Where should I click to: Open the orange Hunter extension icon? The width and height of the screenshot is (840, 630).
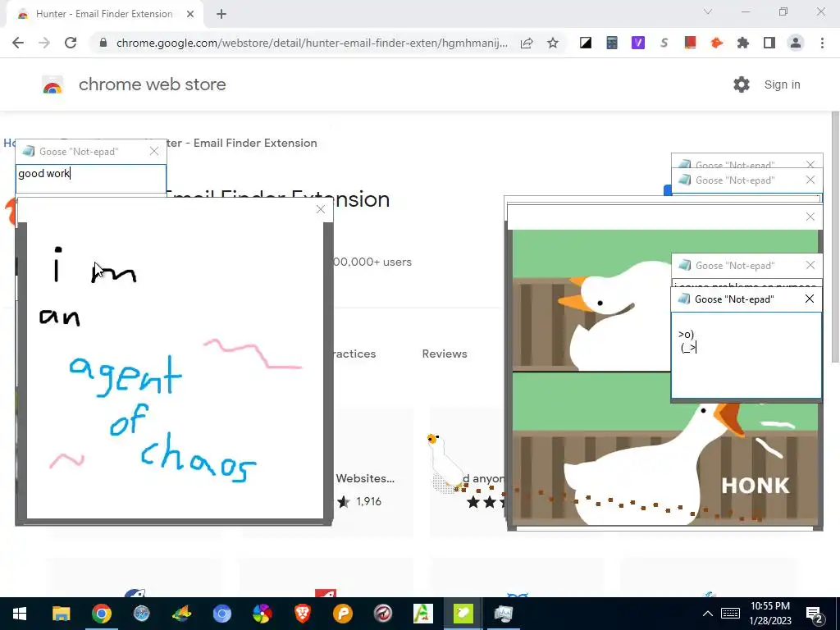(x=716, y=43)
